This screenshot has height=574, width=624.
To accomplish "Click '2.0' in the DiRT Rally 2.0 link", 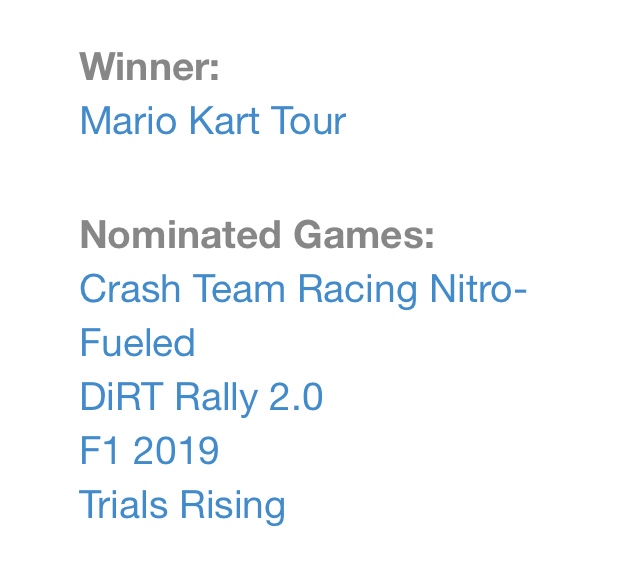I will tap(296, 396).
